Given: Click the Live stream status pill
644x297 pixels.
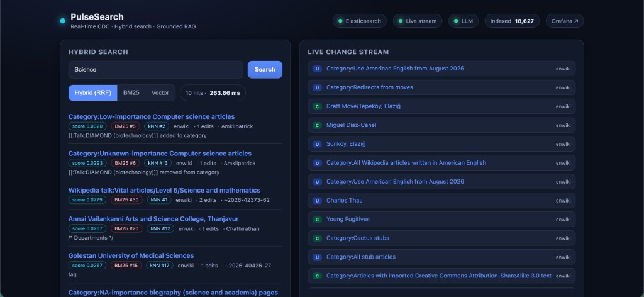Looking at the screenshot, I should [x=418, y=21].
